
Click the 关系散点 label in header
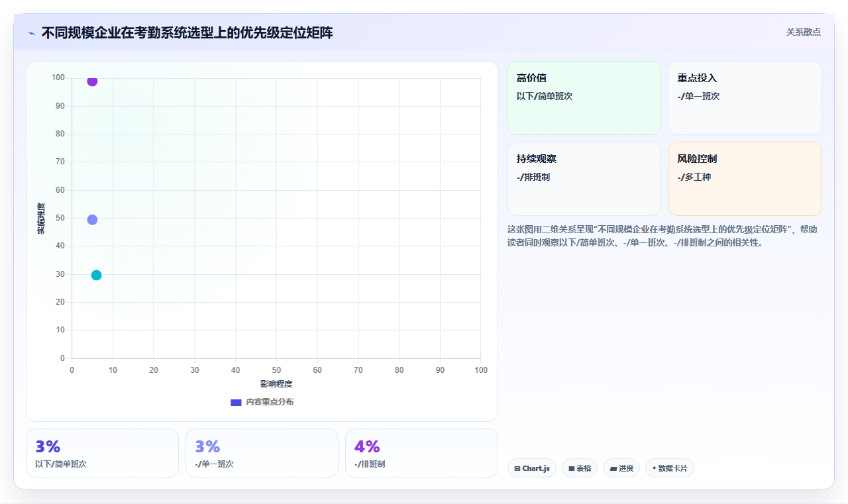(x=804, y=32)
